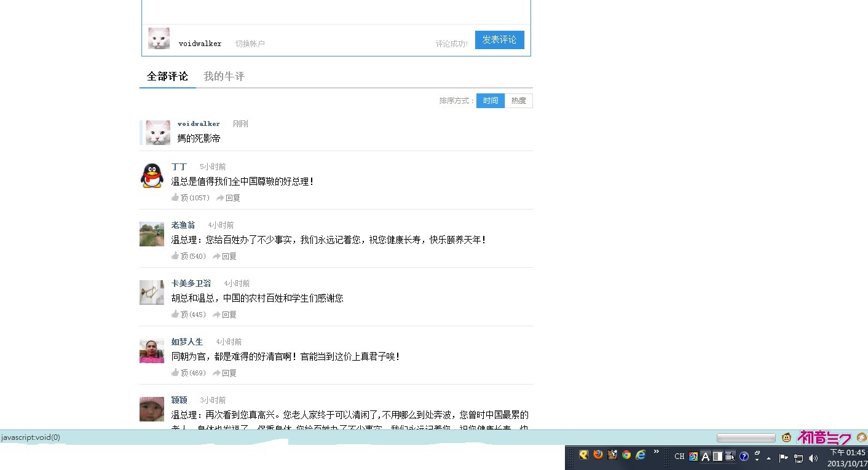This screenshot has height=470, width=868.
Task: Click the thumbs-up icon on 丁丁's comment
Action: [175, 198]
